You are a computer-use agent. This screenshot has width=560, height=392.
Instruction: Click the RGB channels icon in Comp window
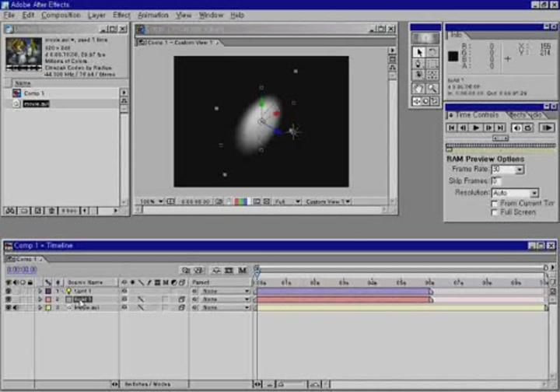pyautogui.click(x=240, y=201)
